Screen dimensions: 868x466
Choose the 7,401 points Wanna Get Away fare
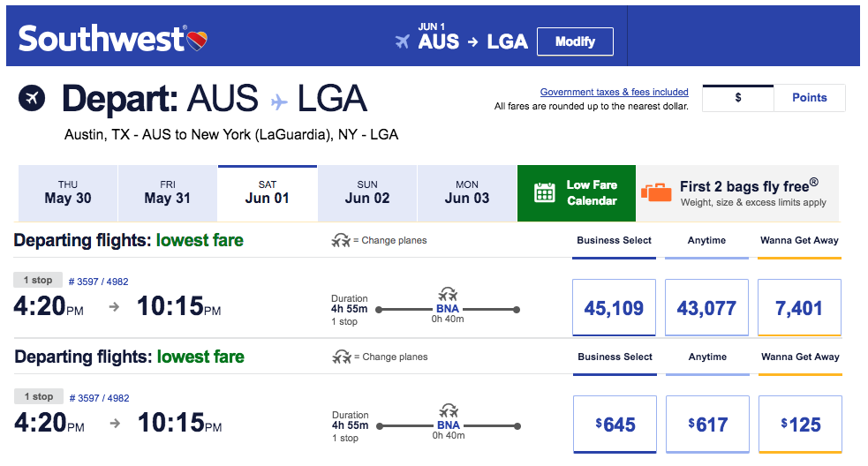click(x=799, y=308)
